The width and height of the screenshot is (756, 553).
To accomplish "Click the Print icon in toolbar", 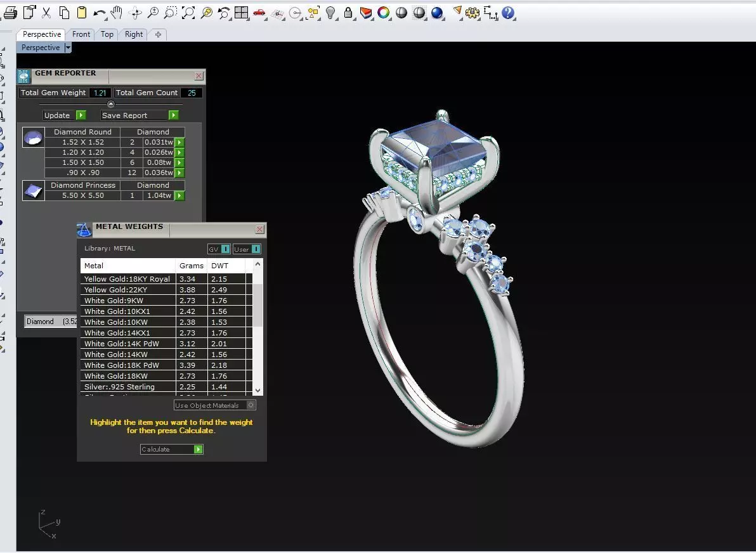I will [x=11, y=13].
